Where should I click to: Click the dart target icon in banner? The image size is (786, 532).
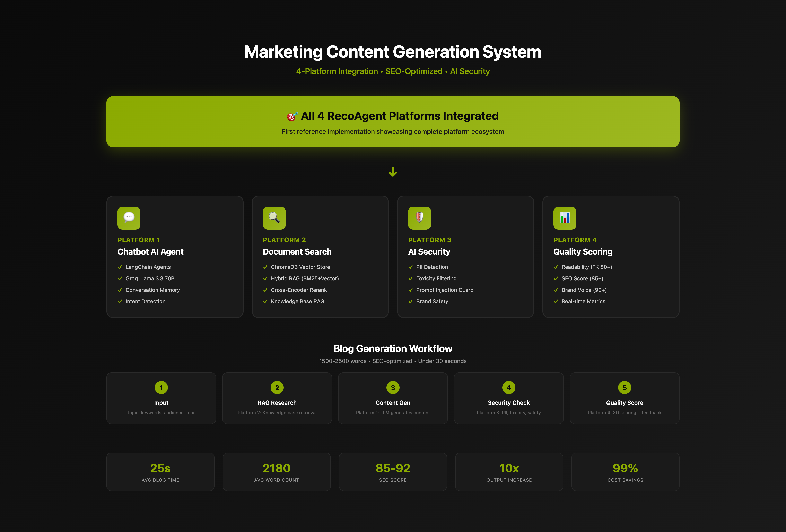[x=292, y=116]
